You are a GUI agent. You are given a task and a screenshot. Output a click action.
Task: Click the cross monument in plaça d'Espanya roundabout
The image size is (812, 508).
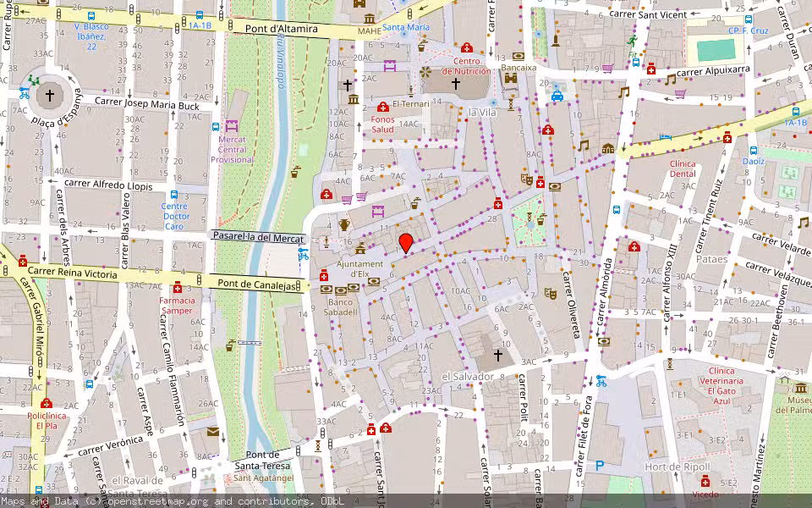pyautogui.click(x=49, y=96)
